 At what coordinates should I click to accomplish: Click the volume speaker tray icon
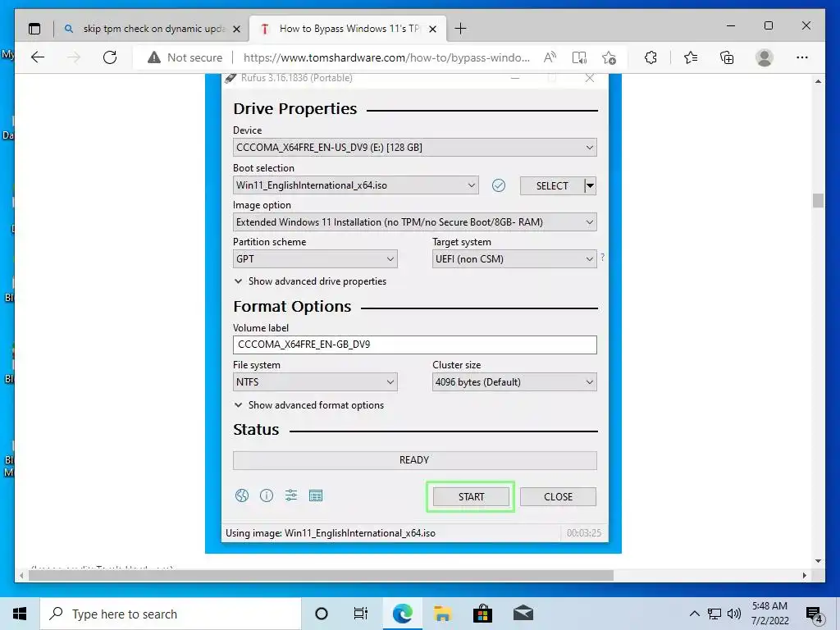pyautogui.click(x=734, y=614)
